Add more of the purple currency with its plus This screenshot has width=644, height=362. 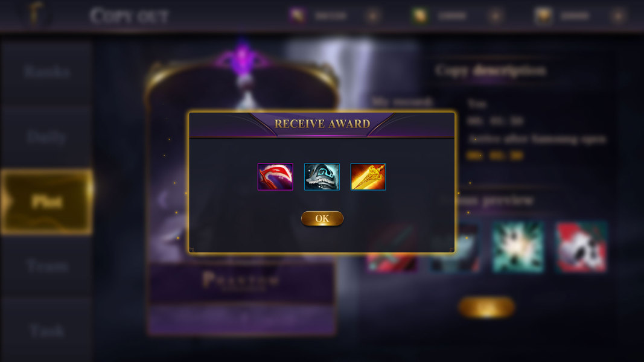[x=373, y=16]
